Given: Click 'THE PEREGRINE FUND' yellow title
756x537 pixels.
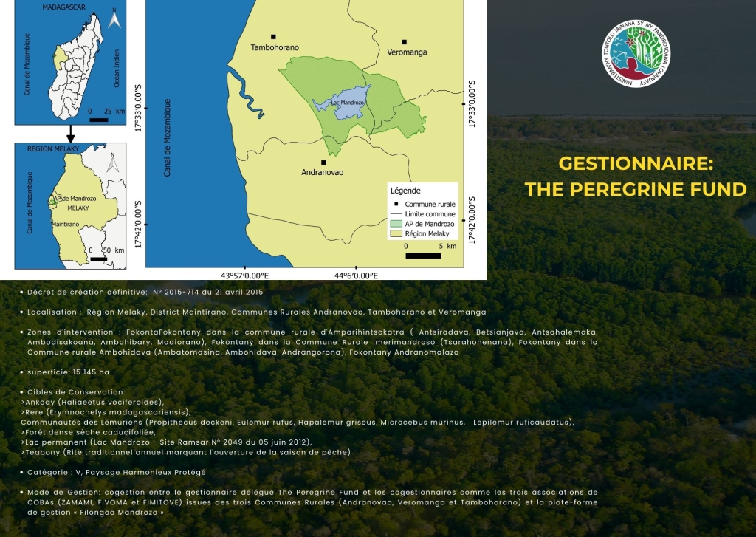Looking at the screenshot, I should (636, 189).
